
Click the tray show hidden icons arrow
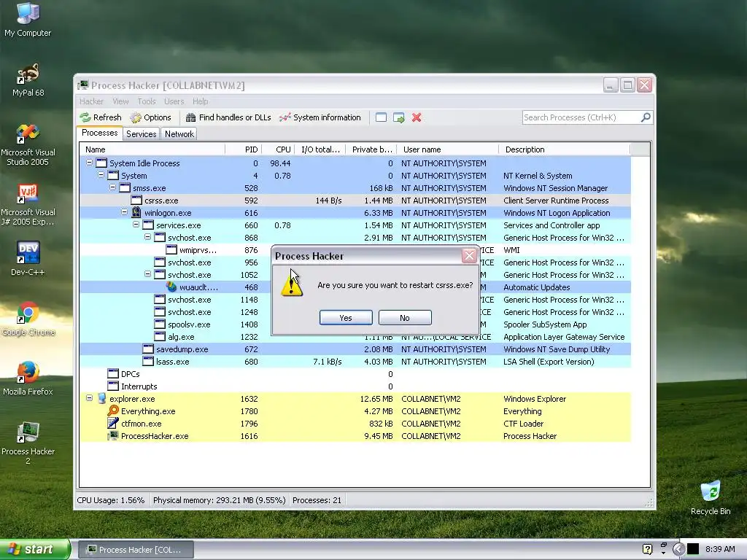pyautogui.click(x=679, y=549)
